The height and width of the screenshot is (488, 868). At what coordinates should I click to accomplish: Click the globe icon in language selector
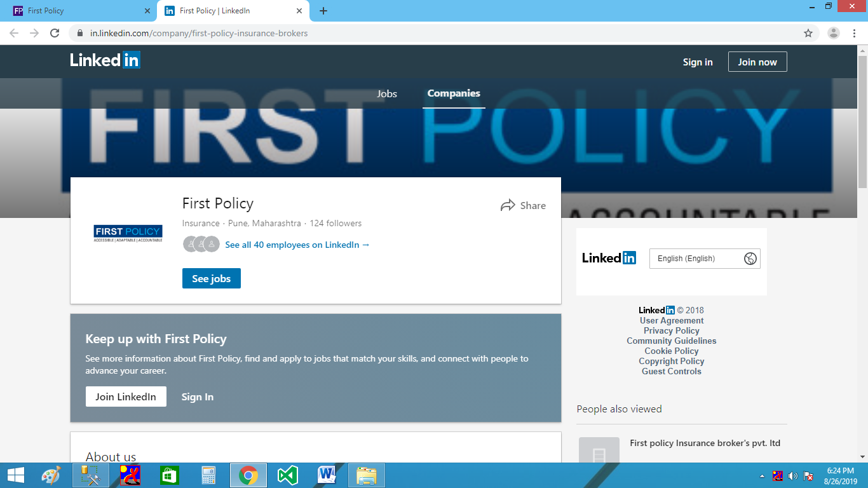point(750,259)
